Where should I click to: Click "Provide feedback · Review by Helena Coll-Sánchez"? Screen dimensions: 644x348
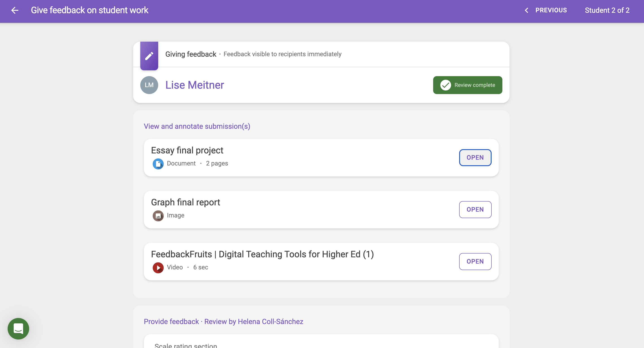pyautogui.click(x=223, y=322)
